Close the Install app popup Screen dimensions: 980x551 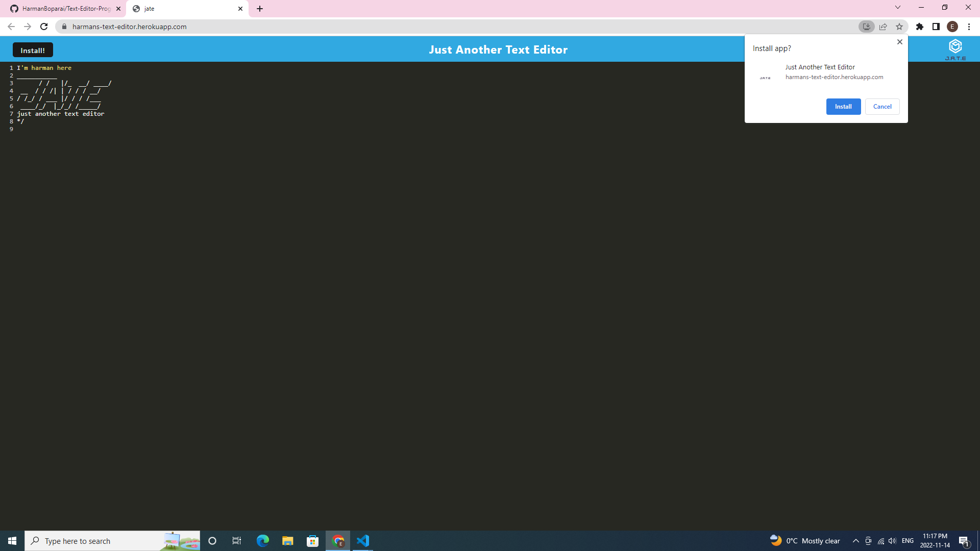pos(900,42)
